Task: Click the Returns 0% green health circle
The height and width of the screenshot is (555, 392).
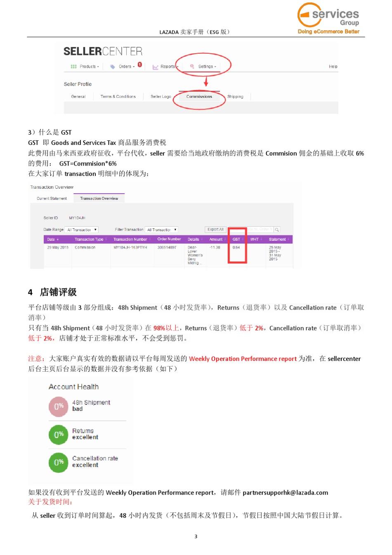Action: tap(58, 434)
